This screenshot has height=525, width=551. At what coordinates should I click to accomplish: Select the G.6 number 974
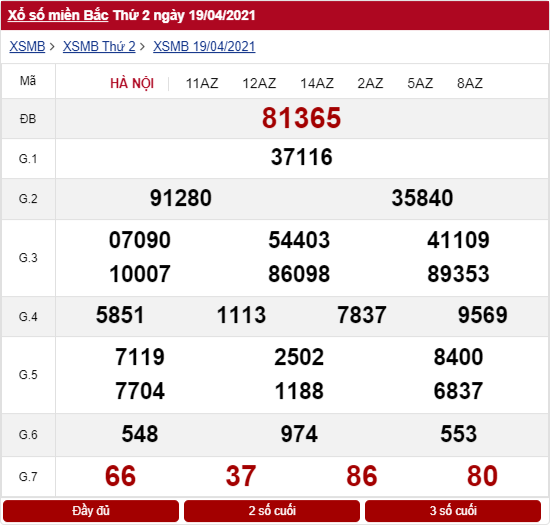click(x=299, y=434)
